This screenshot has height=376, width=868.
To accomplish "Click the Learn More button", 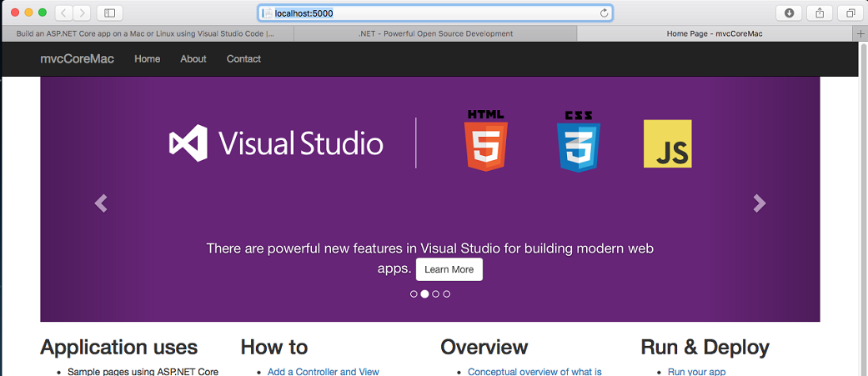I will click(449, 269).
